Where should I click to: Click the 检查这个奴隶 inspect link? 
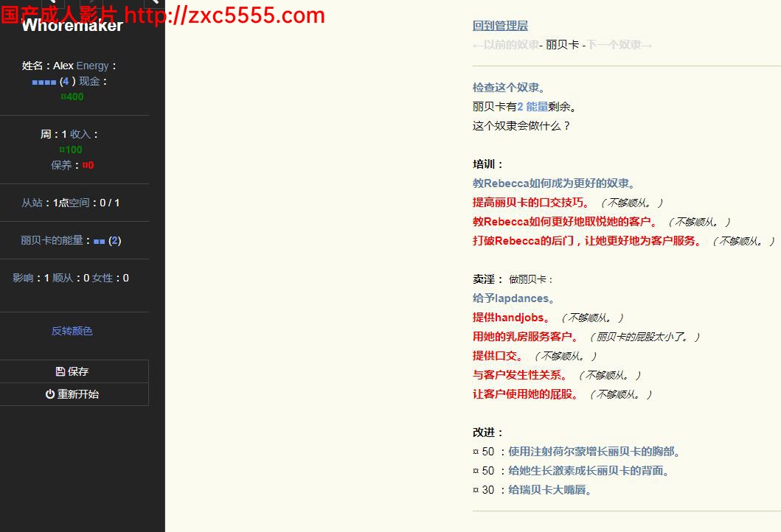[509, 88]
